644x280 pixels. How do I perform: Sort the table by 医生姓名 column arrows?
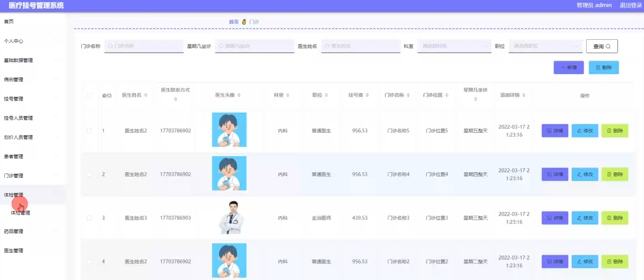click(145, 95)
